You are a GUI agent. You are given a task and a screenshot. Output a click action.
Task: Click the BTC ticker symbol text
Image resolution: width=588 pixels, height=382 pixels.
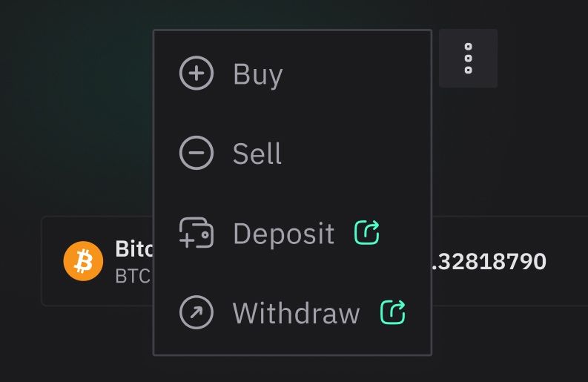coord(133,276)
